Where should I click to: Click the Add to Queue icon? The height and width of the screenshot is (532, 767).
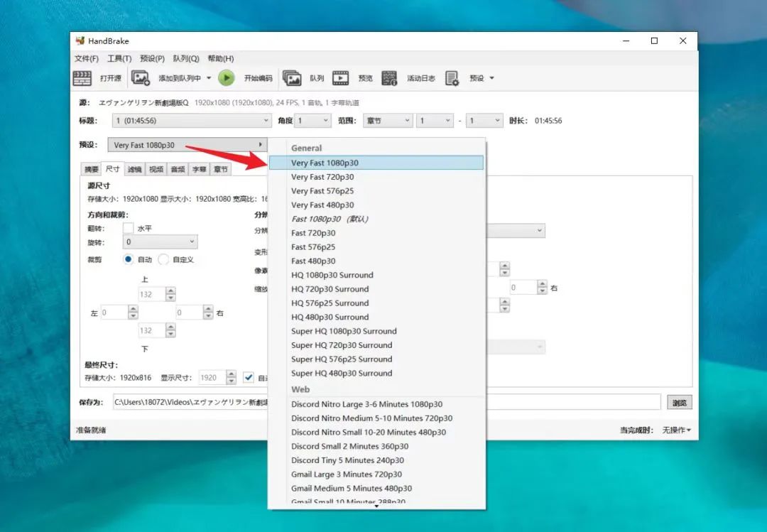point(141,78)
